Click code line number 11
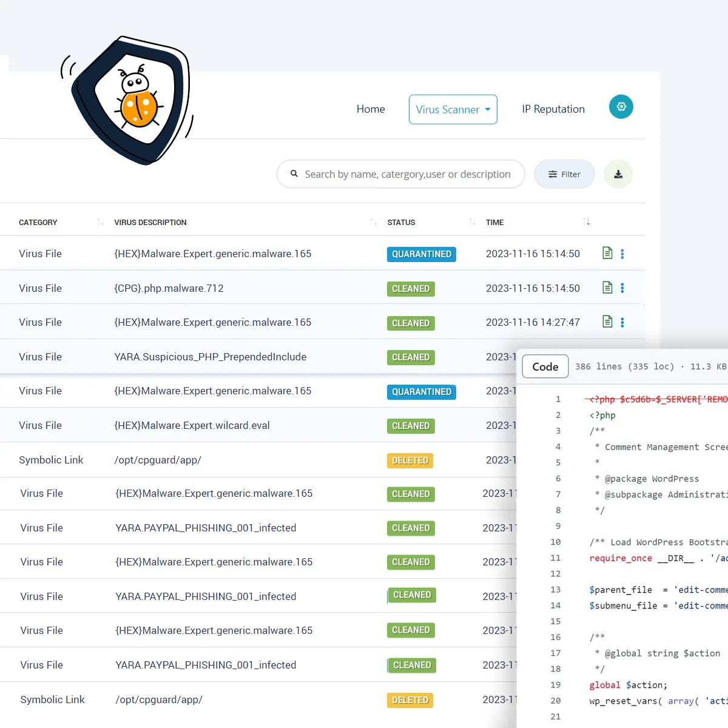The image size is (728, 728). pyautogui.click(x=555, y=558)
